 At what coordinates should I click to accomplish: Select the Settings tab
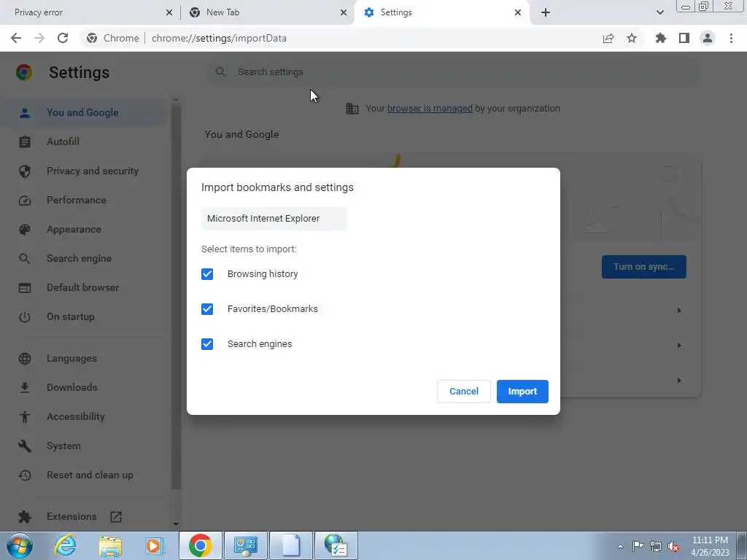tap(441, 12)
